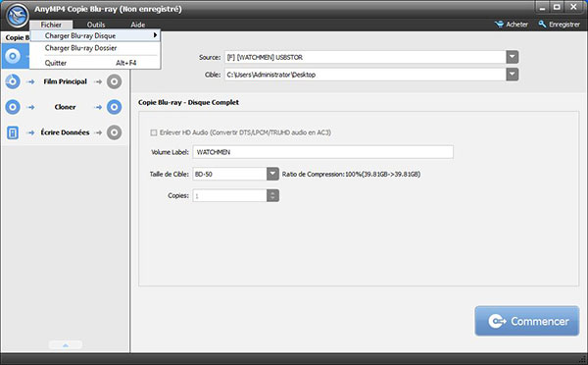Screen dimensions: 588x365
Task: Toggle the Enlever HD Audio checkbox
Action: [x=154, y=132]
